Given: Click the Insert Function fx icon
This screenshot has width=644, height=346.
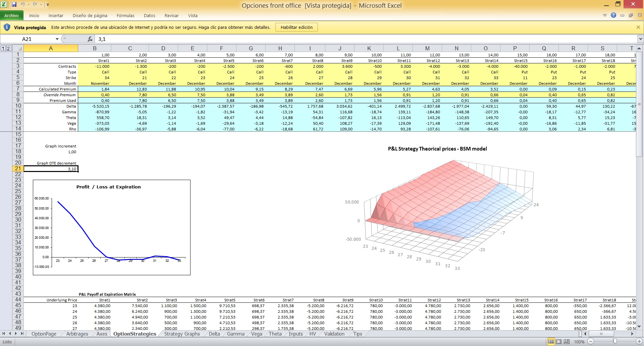Looking at the screenshot, I should [x=90, y=39].
